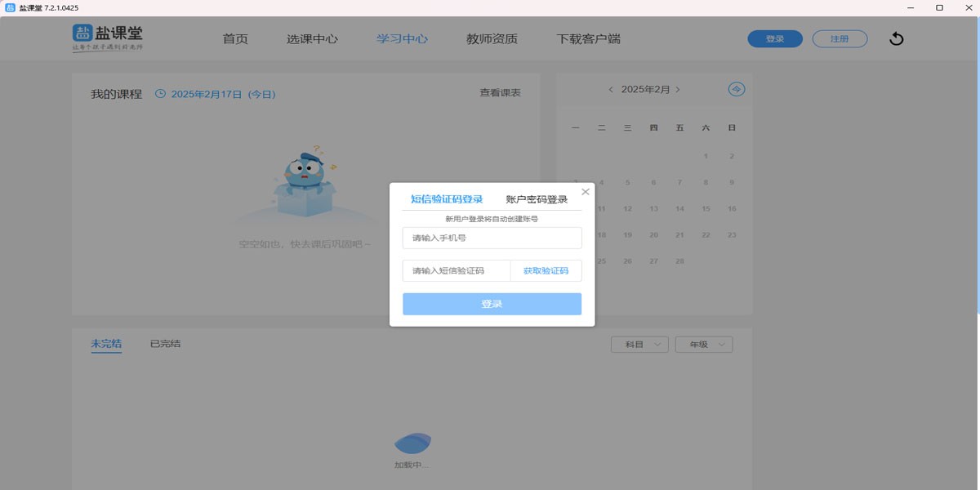
Task: Go to next month in calendar
Action: click(x=678, y=90)
